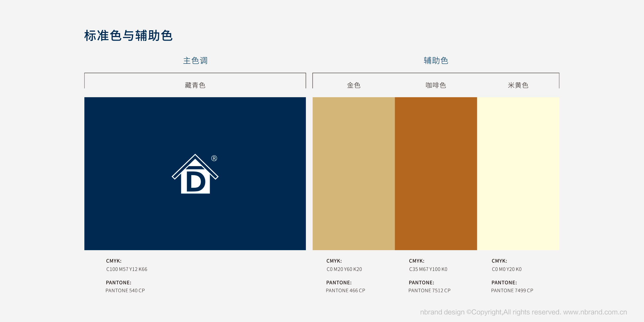Viewport: 644px width, 322px height.
Task: Click the text PANTONE 540 CP
Action: point(125,290)
